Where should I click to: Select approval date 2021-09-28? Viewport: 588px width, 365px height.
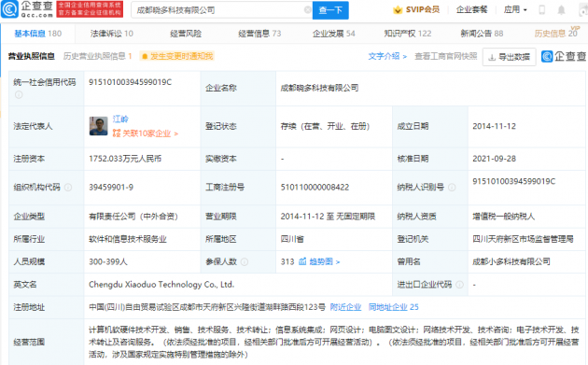coord(495,159)
